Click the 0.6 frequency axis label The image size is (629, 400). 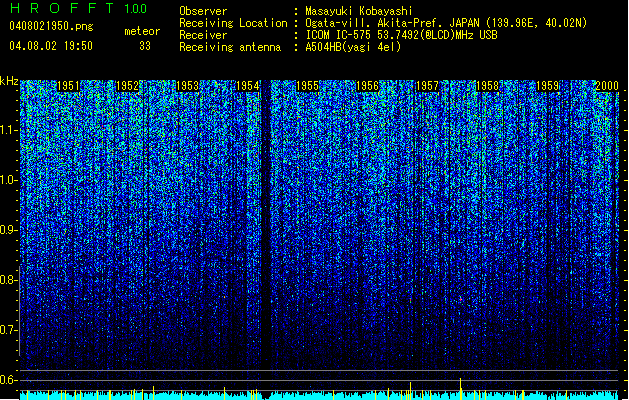click(x=8, y=380)
